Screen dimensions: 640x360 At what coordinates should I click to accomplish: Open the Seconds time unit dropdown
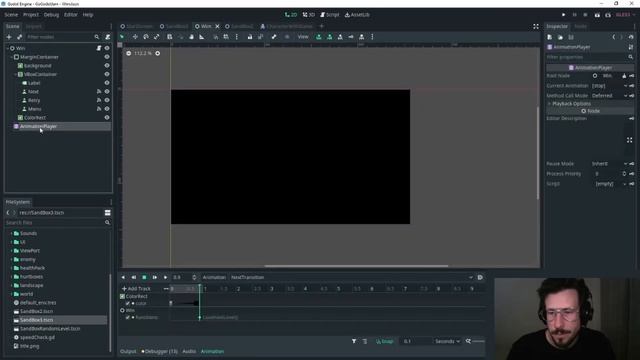(x=447, y=341)
